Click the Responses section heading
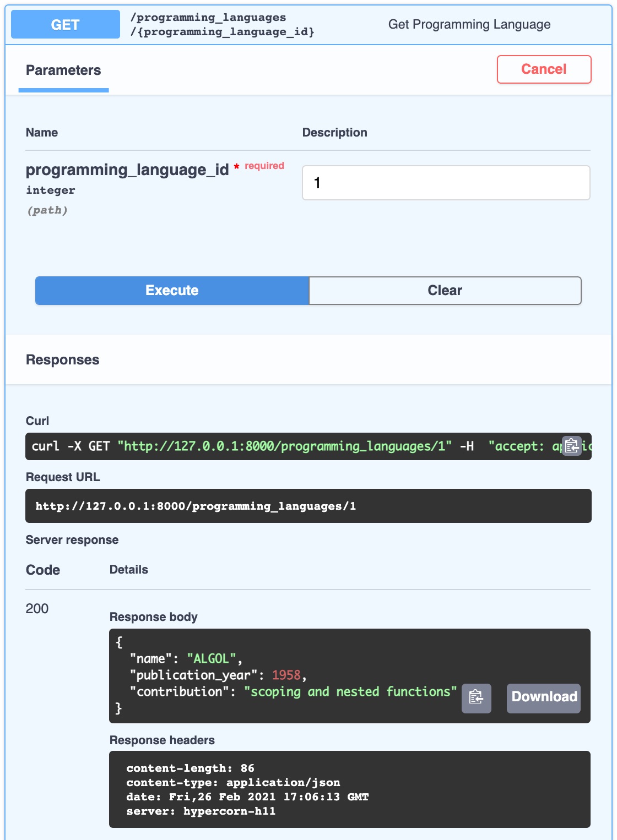Image resolution: width=617 pixels, height=840 pixels. 63,360
